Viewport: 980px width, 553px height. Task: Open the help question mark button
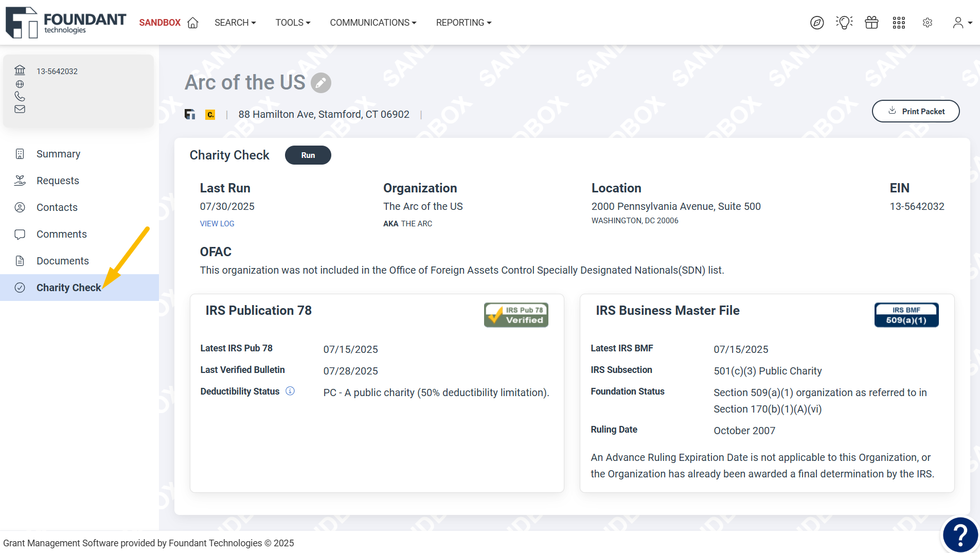[960, 535]
